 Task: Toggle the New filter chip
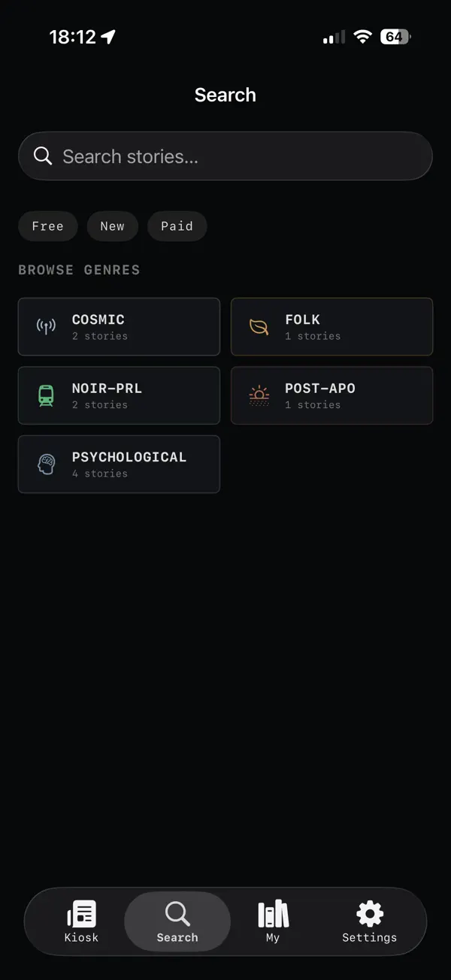(x=113, y=226)
